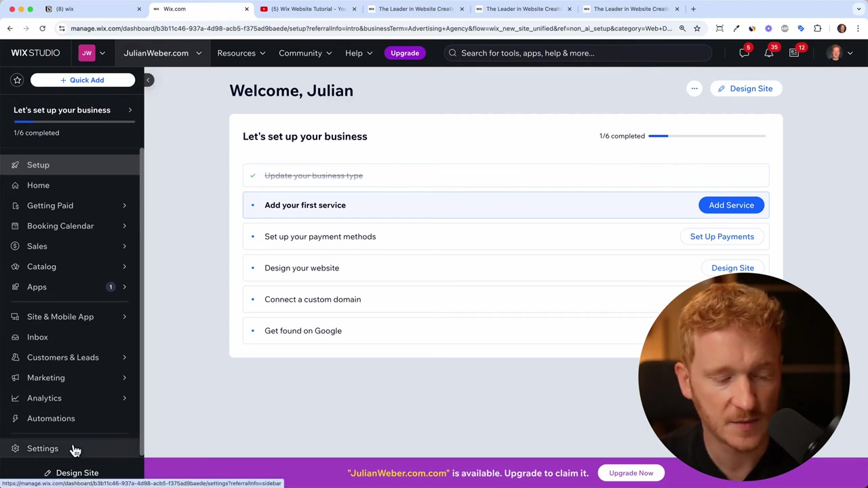The height and width of the screenshot is (488, 868).
Task: Switch to the Wix Website Tutorial YouTube tab
Action: pos(308,9)
